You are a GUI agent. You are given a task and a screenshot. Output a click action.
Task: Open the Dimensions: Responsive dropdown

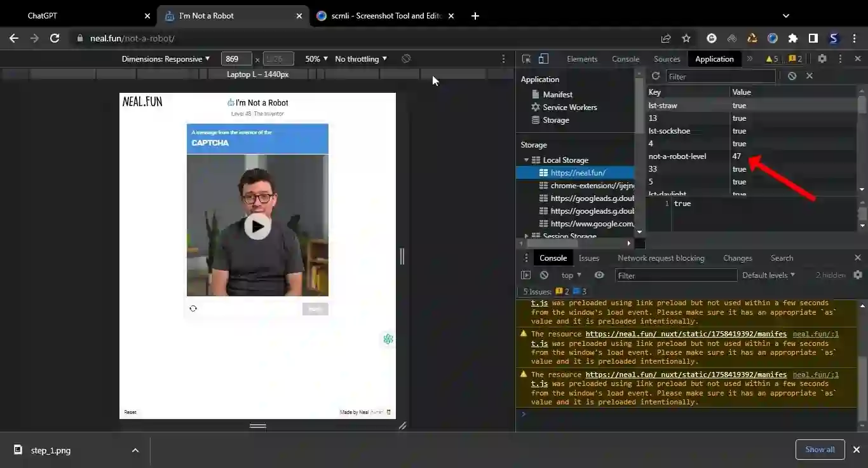pyautogui.click(x=166, y=59)
